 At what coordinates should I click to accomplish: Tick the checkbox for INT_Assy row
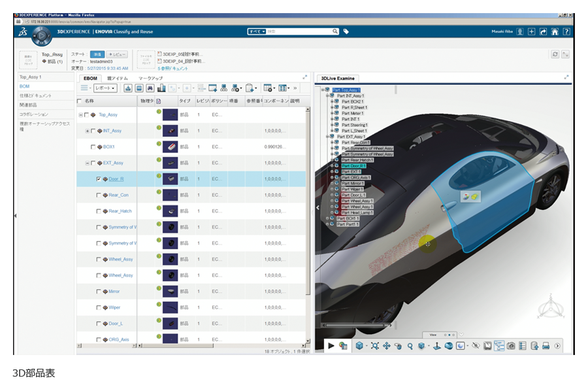click(93, 131)
